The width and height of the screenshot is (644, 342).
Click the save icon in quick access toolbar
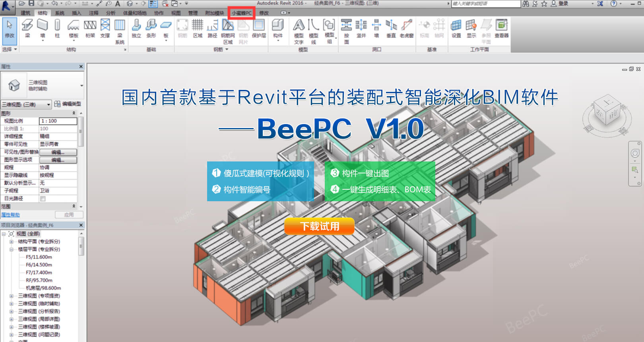pos(31,4)
